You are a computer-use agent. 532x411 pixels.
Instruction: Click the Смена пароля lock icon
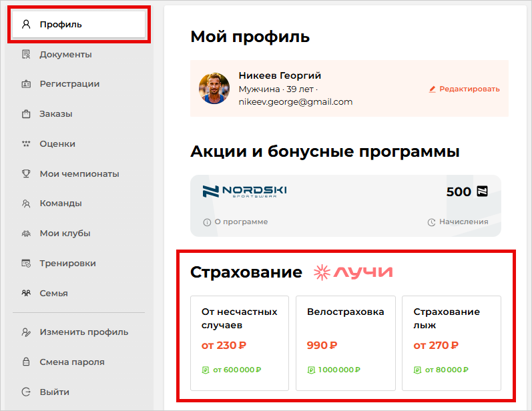coord(26,362)
